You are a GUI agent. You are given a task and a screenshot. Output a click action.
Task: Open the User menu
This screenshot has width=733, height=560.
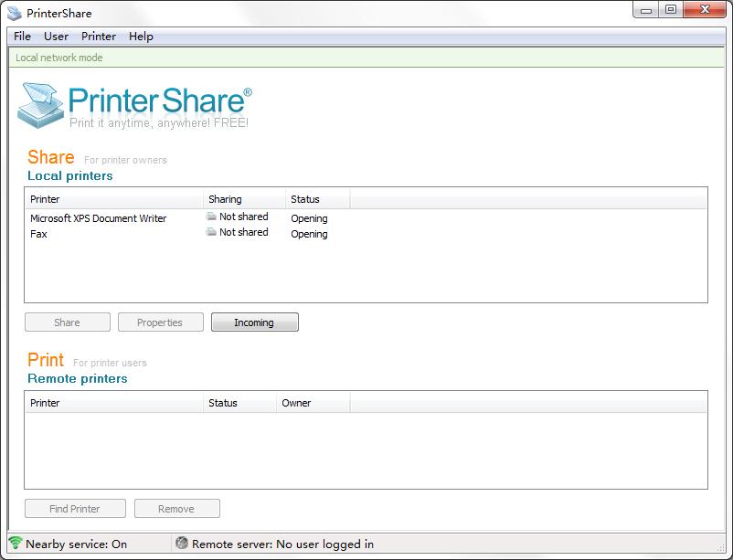pos(56,37)
